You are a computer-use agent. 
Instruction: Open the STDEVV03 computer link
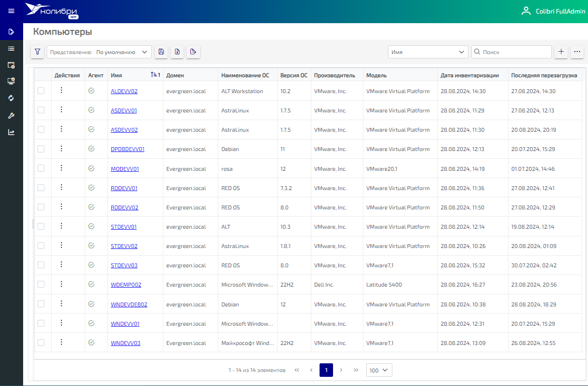pos(124,265)
